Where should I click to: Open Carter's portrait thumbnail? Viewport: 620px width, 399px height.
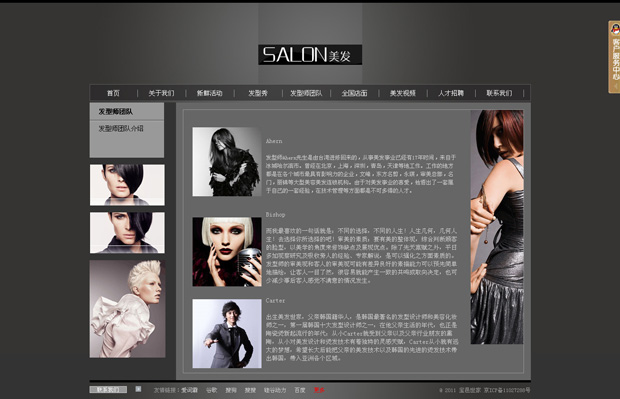tap(227, 333)
